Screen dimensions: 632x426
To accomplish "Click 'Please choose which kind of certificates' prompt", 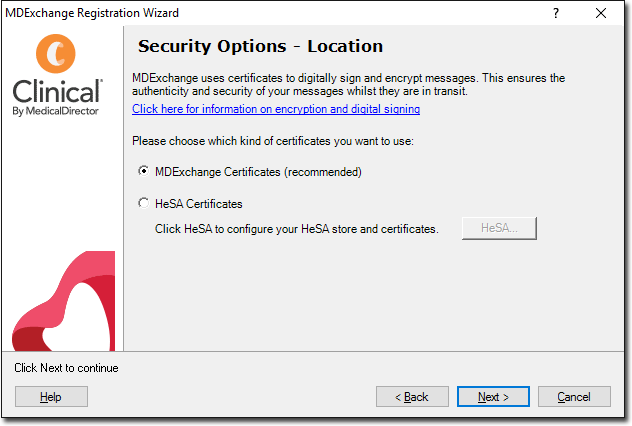I will coord(273,141).
